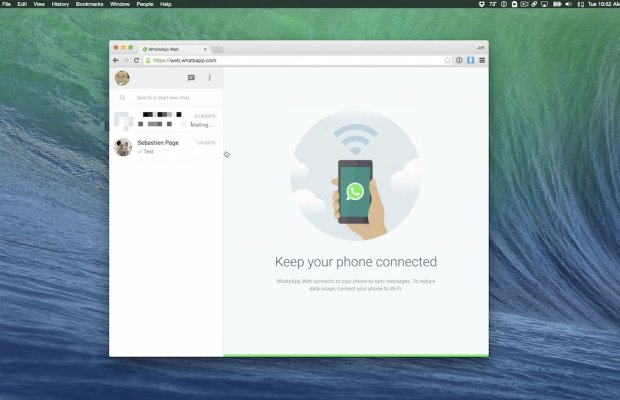Click the Dropbox menu bar icon
620x400 pixels.
point(482,4)
